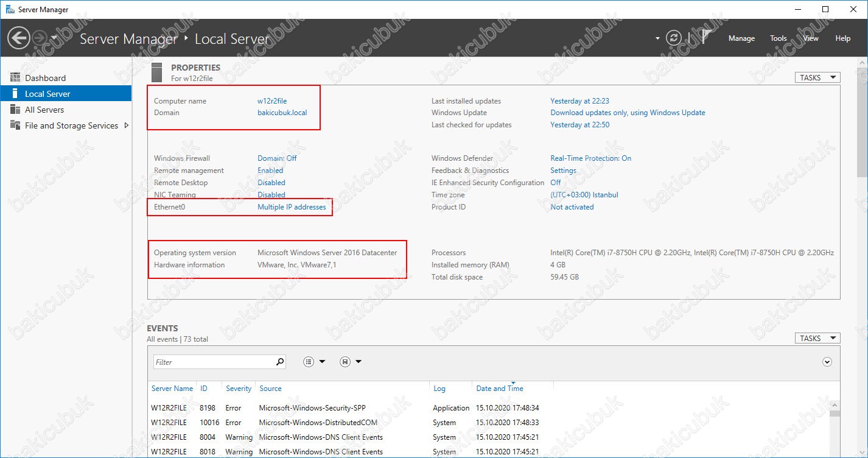This screenshot has height=458, width=868.
Task: Click the Not activated Product ID link
Action: [572, 207]
